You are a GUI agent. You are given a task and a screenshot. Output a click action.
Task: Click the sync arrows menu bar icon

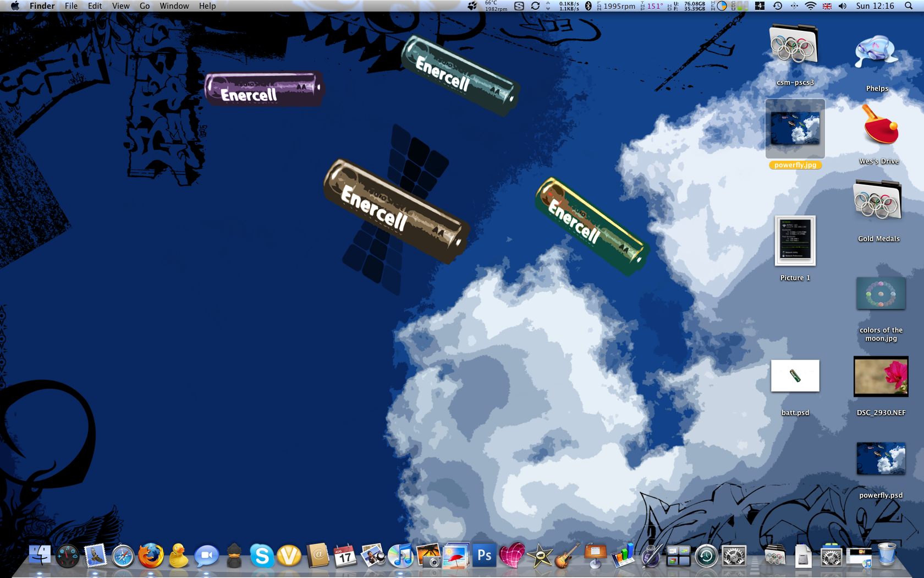(535, 6)
